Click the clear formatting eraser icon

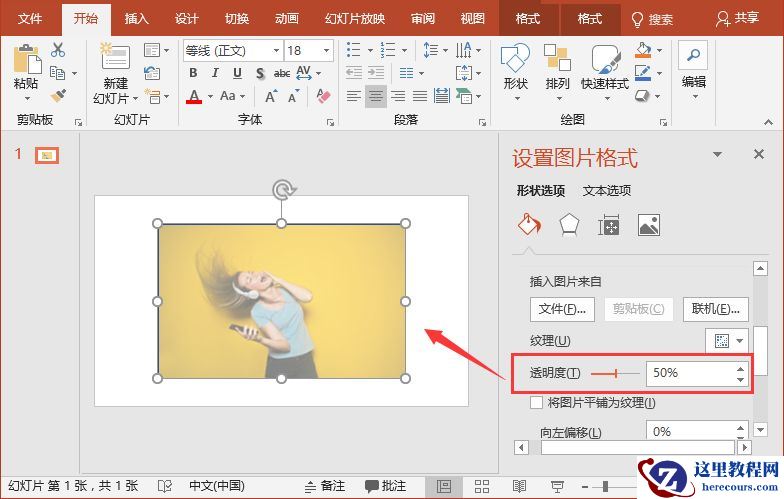322,96
